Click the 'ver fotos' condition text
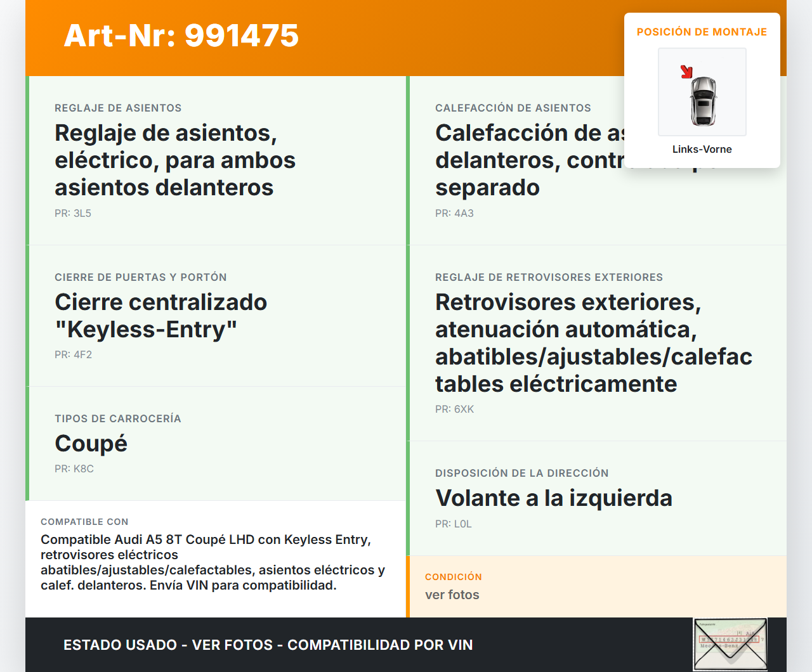This screenshot has height=672, width=812. (452, 595)
